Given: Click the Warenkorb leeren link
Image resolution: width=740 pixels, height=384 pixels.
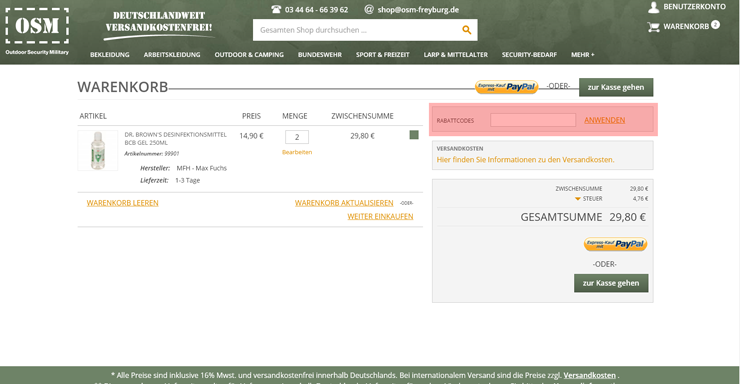Looking at the screenshot, I should pos(122,203).
